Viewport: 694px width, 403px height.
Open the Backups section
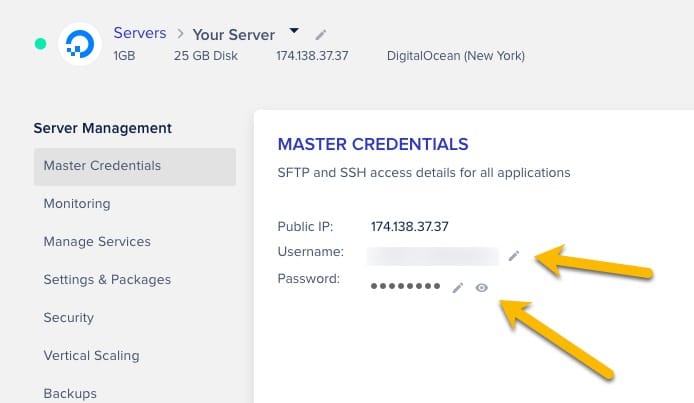(x=70, y=393)
